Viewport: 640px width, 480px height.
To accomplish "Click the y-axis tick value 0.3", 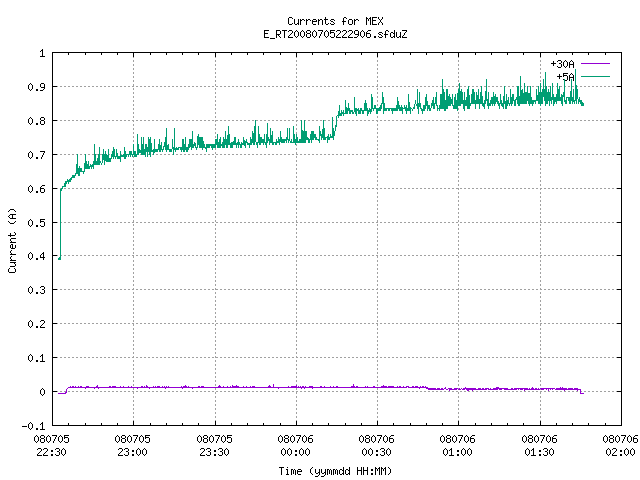I will [36, 290].
